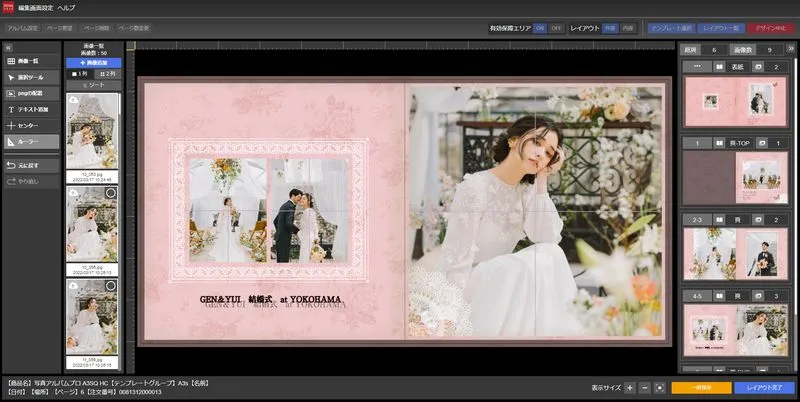
Task: Select the 選択ツール arrow tool
Action: click(30, 78)
